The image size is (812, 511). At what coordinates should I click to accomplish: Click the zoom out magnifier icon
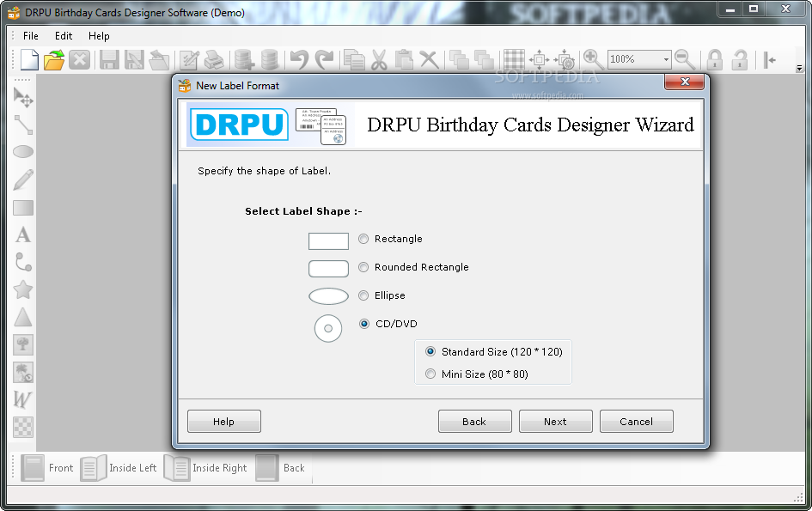685,59
